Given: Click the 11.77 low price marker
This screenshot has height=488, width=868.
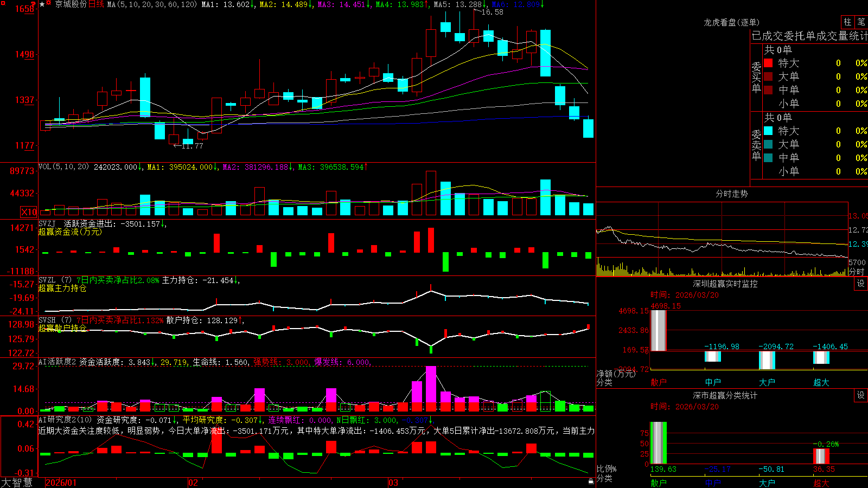Looking at the screenshot, I should click(x=192, y=146).
